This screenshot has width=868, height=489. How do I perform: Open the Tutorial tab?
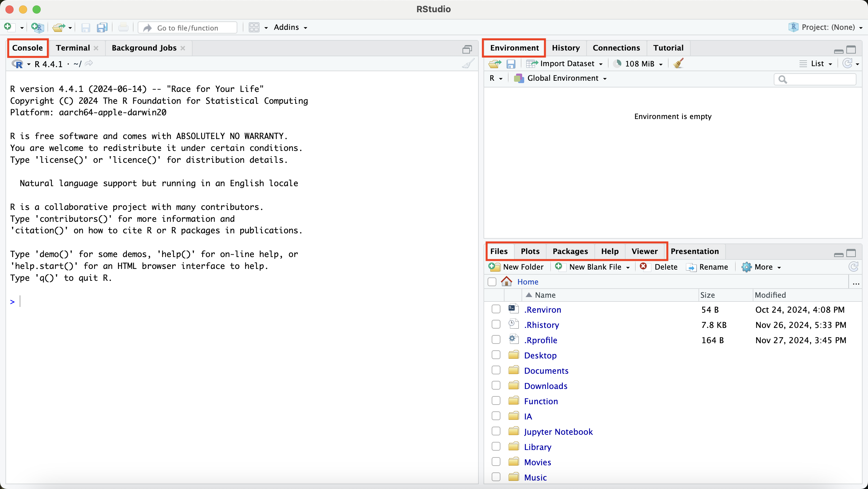[668, 48]
